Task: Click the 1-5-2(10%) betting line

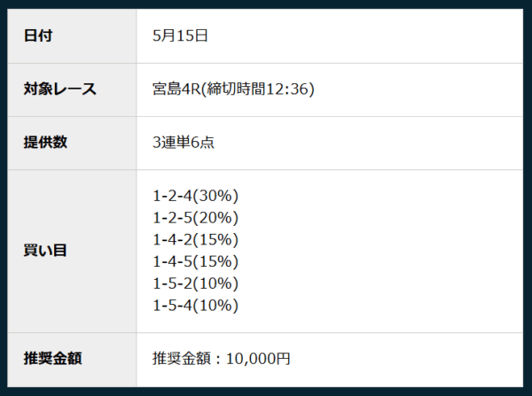Action: pos(196,283)
